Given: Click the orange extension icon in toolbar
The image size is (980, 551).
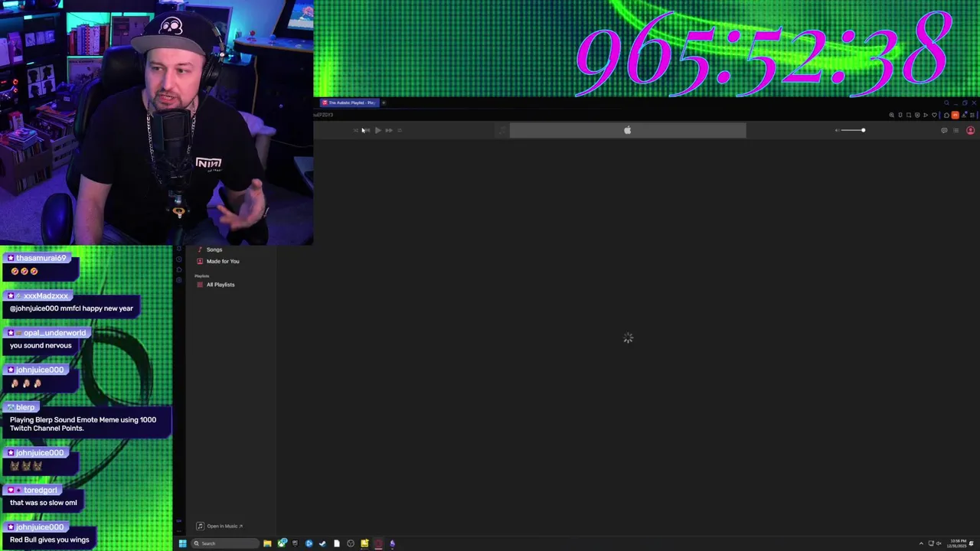Looking at the screenshot, I should [955, 115].
